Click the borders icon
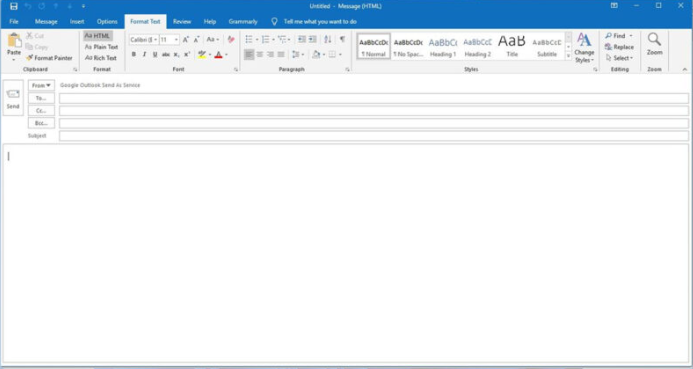 (332, 54)
